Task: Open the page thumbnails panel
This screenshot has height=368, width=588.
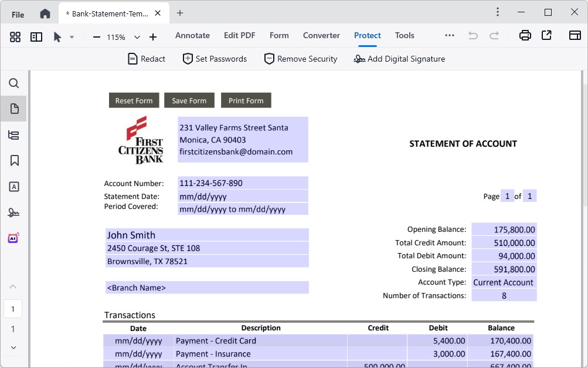Action: [13, 108]
